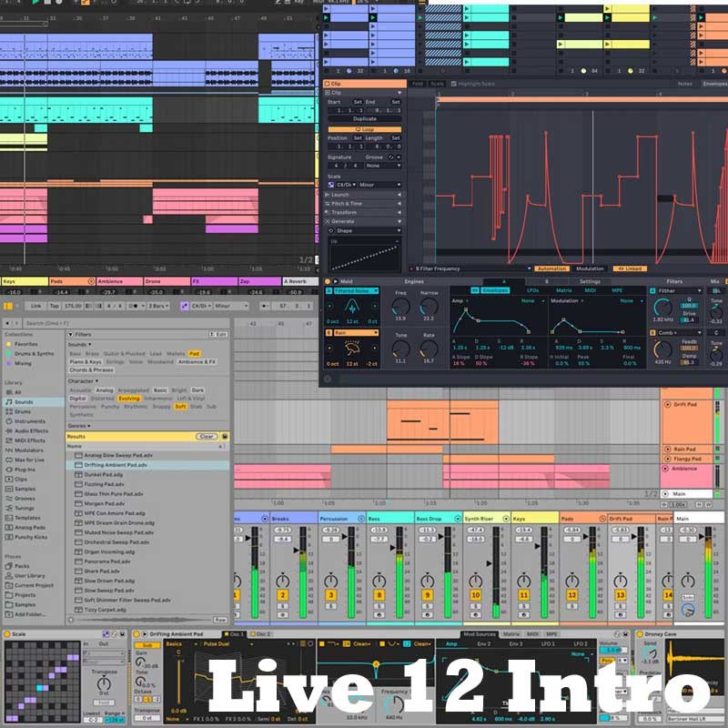
Task: Tap the Tap tempo button in the toolbar
Action: point(53,305)
